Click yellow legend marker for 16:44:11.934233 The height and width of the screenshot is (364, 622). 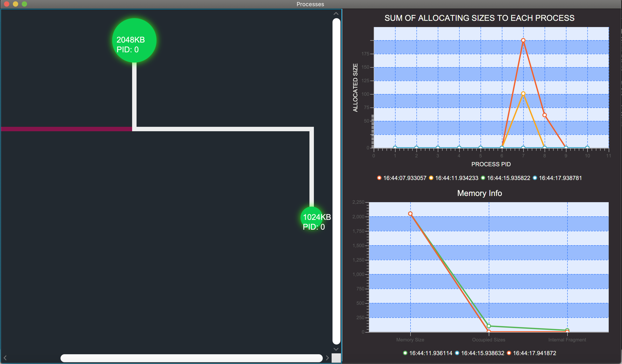pos(431,178)
